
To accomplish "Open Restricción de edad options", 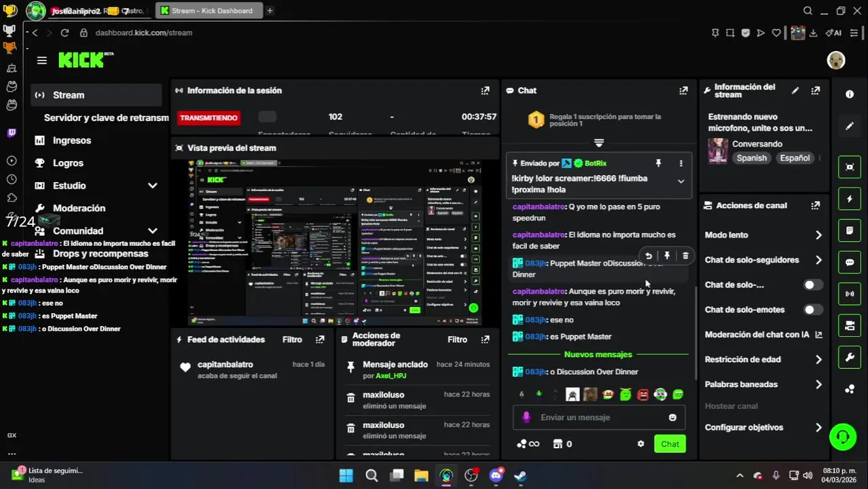I will (x=764, y=359).
